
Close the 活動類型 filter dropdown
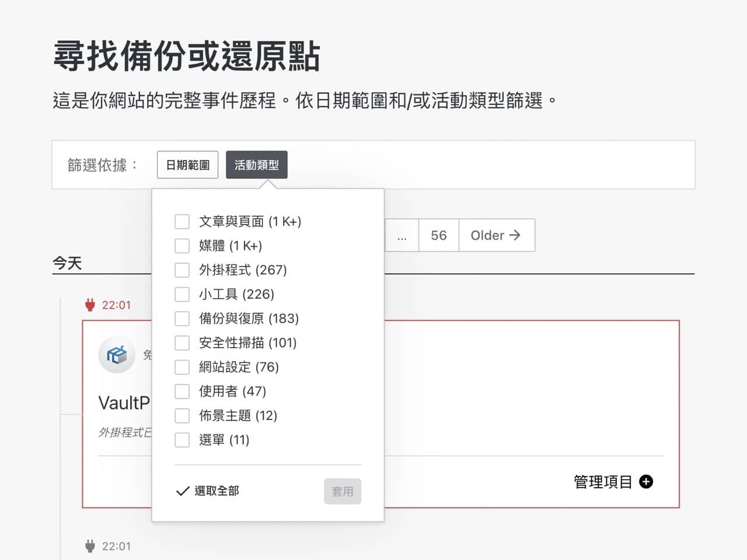(257, 165)
